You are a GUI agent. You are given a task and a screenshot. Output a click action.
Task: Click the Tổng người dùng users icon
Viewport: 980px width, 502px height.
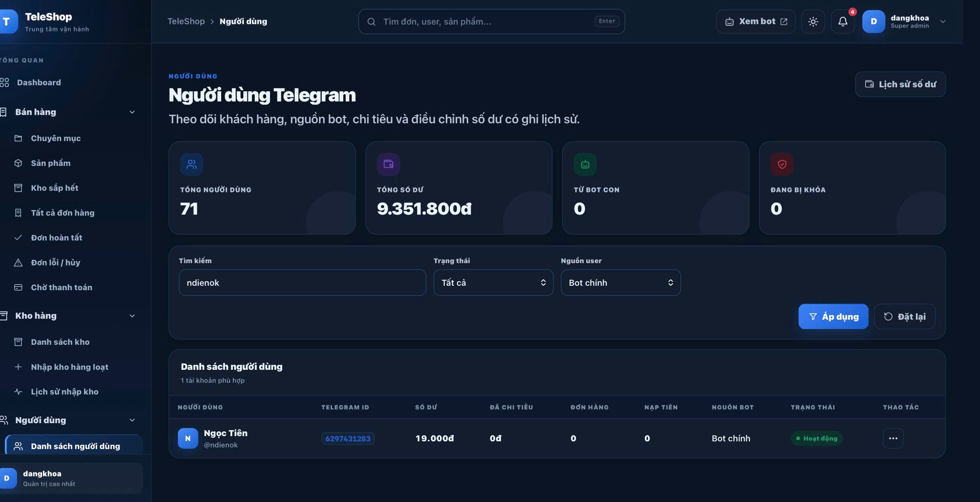coord(192,164)
